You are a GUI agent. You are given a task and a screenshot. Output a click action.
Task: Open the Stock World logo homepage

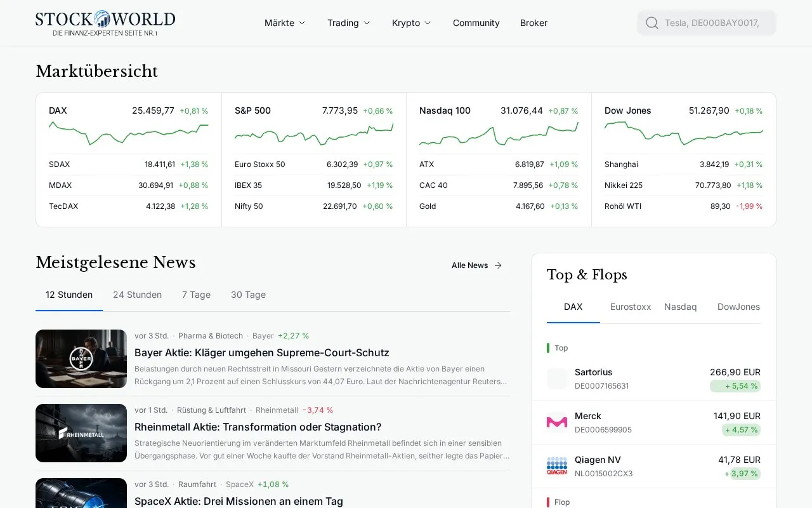105,23
